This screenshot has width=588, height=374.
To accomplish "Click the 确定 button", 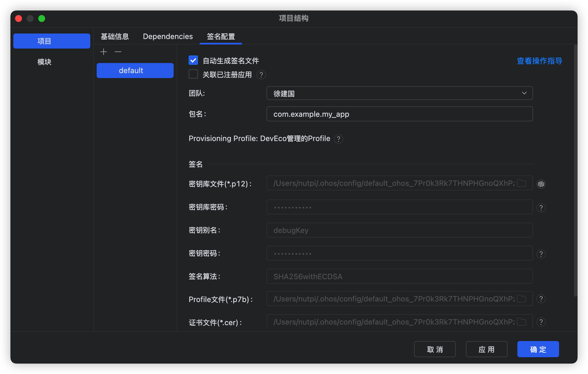I will [538, 349].
